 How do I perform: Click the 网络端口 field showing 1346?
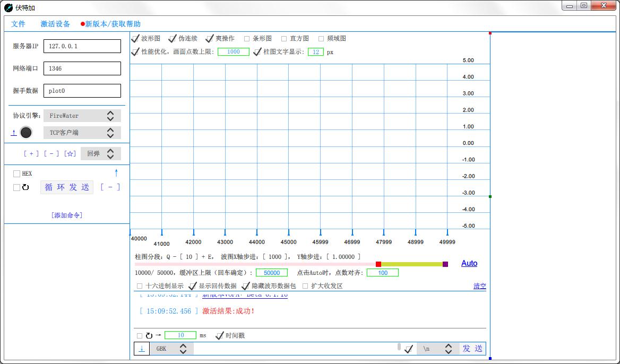point(82,68)
